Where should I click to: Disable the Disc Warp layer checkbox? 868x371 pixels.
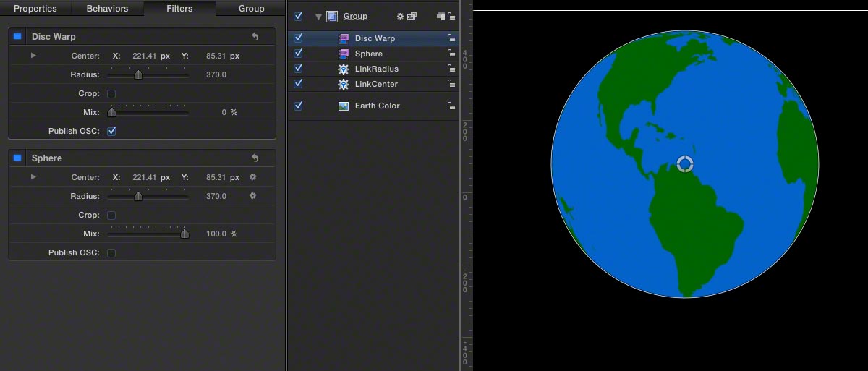(298, 38)
